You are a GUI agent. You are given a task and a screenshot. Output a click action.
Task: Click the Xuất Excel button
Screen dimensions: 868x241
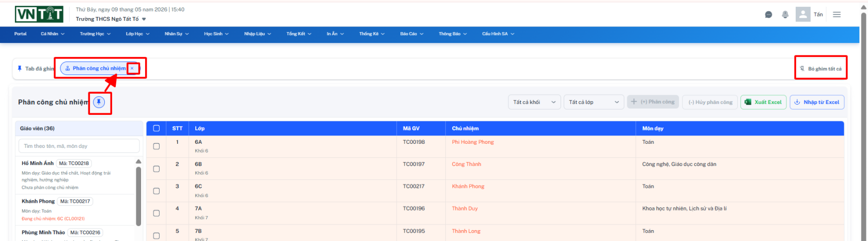tap(763, 102)
